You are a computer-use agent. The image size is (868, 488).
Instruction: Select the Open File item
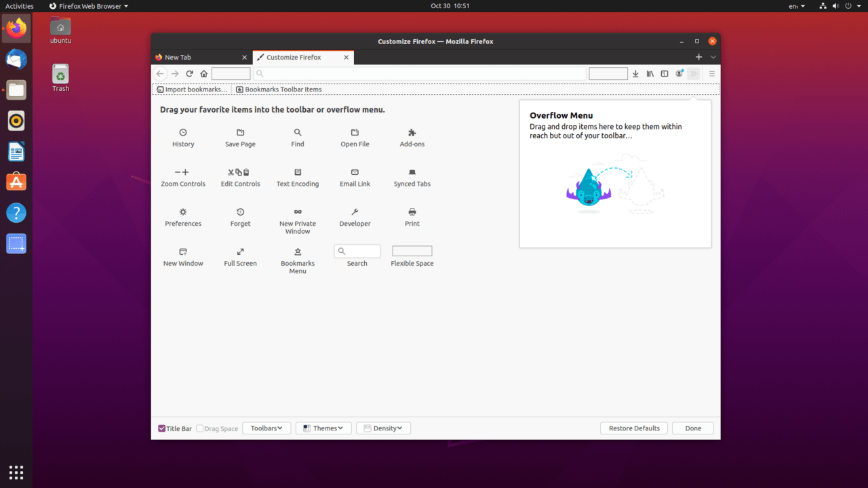(355, 138)
